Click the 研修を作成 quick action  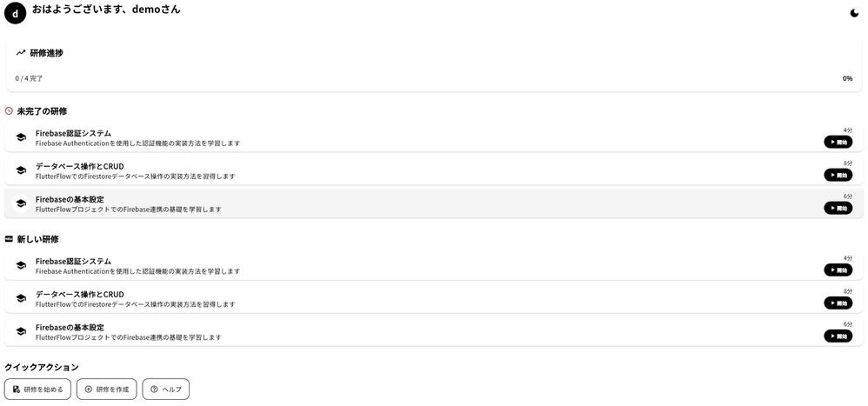(106, 389)
